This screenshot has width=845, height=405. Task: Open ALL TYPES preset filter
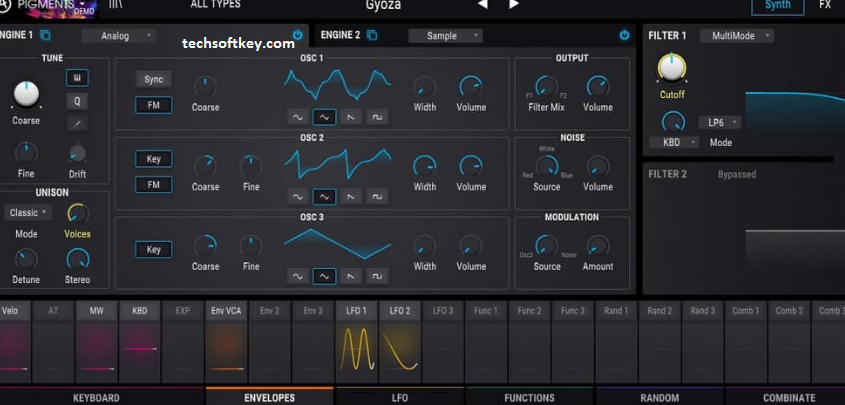pyautogui.click(x=216, y=4)
